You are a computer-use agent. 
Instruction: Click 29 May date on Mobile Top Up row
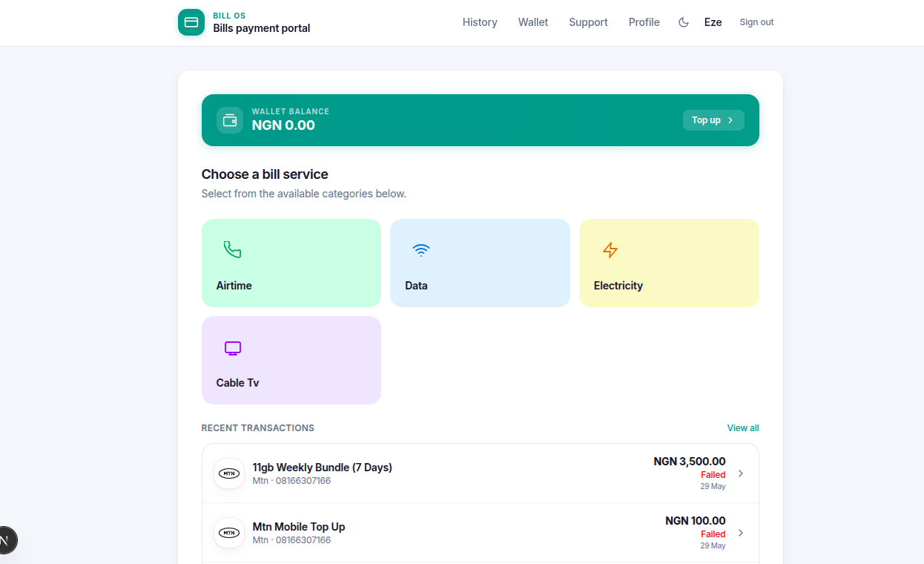pos(713,546)
